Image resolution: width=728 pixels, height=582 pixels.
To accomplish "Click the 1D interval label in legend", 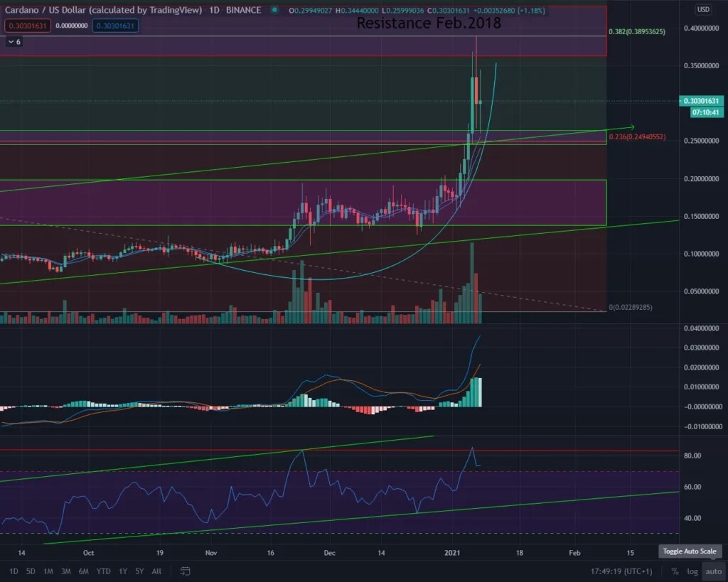I will point(214,10).
